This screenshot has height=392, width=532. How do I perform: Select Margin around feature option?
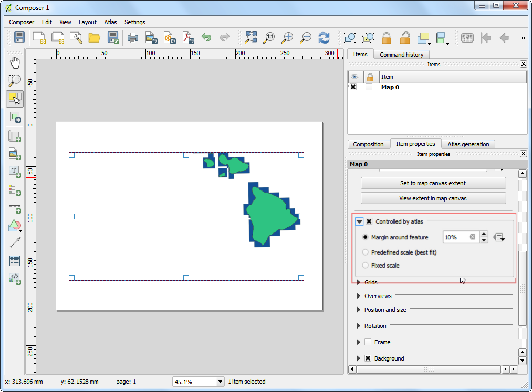coord(365,237)
